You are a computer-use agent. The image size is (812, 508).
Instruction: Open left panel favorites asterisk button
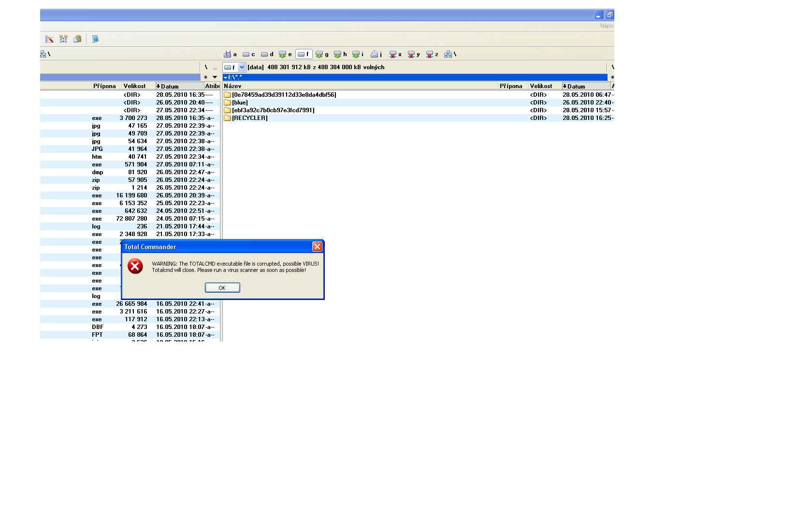(206, 77)
